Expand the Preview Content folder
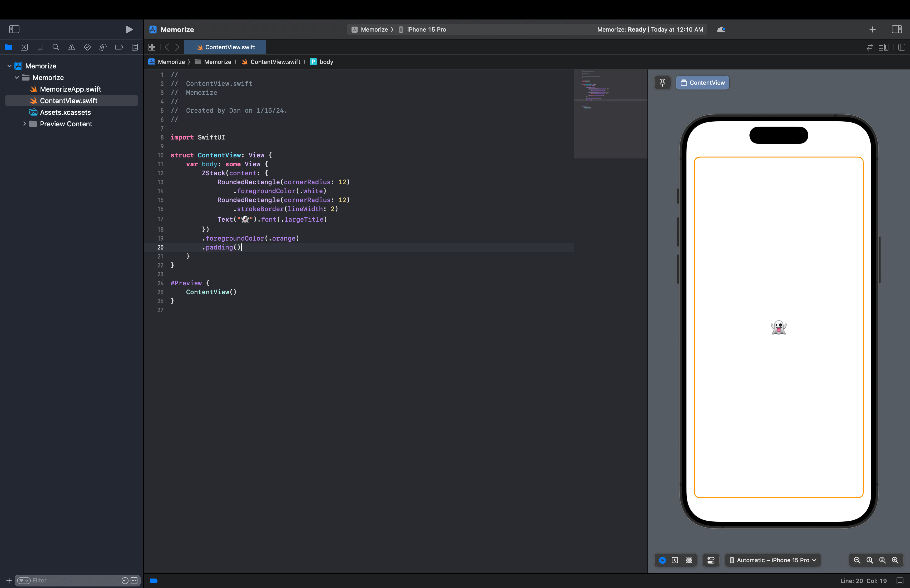 24,124
